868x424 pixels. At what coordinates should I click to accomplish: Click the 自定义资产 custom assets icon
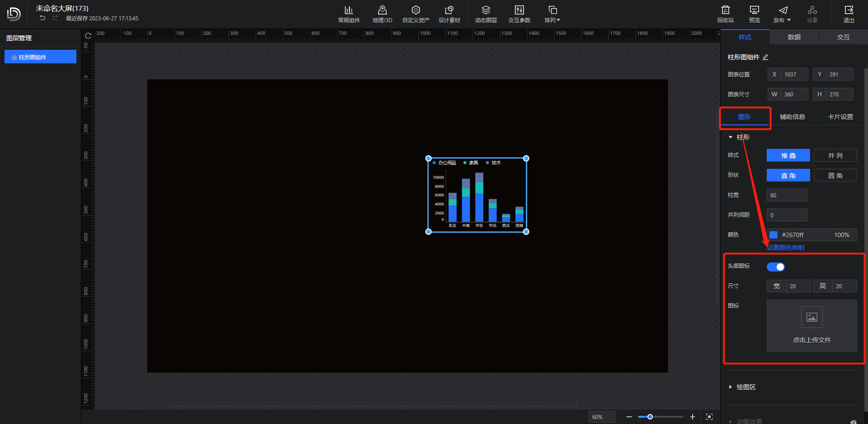(x=415, y=14)
